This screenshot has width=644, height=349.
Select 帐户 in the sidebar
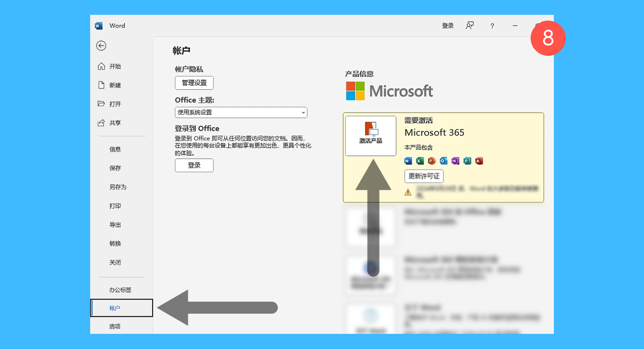[x=121, y=308]
